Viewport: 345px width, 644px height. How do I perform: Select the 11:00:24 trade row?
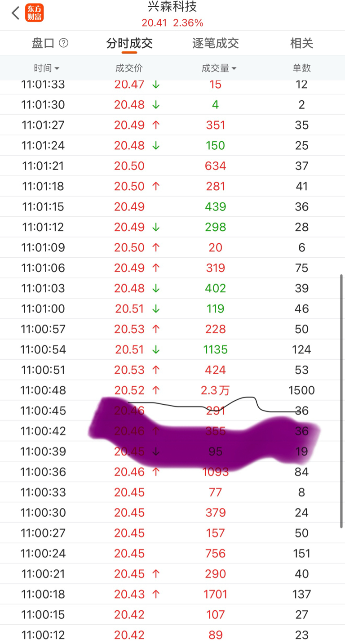coord(172,553)
